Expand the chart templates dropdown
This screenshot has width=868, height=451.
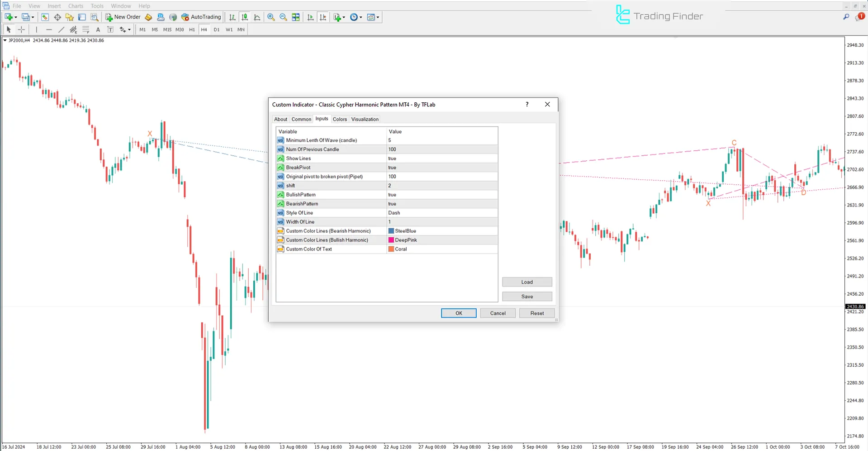[377, 17]
